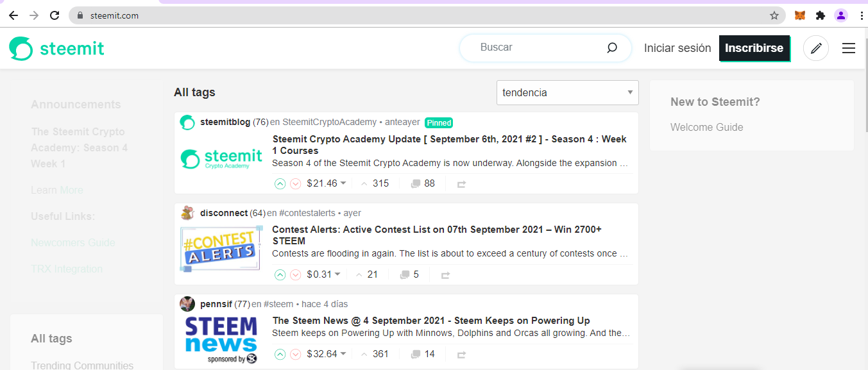Viewport: 868px width, 370px height.
Task: Resteem the Contest Alerts post
Action: 445,275
